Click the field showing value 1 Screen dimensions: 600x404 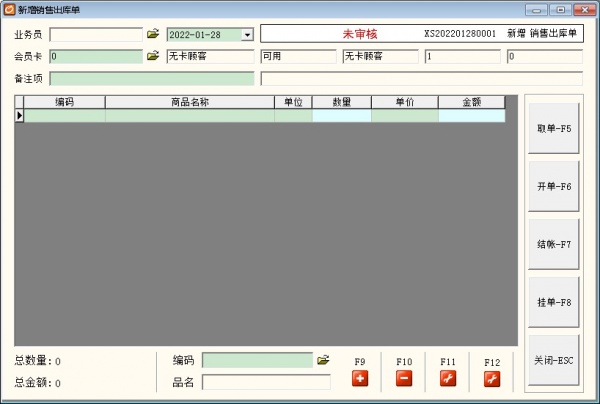463,57
